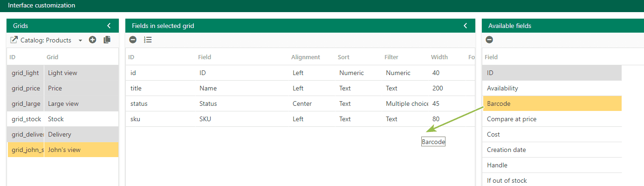Select Compare at price available field
Image resolution: width=644 pixels, height=186 pixels.
click(552, 119)
